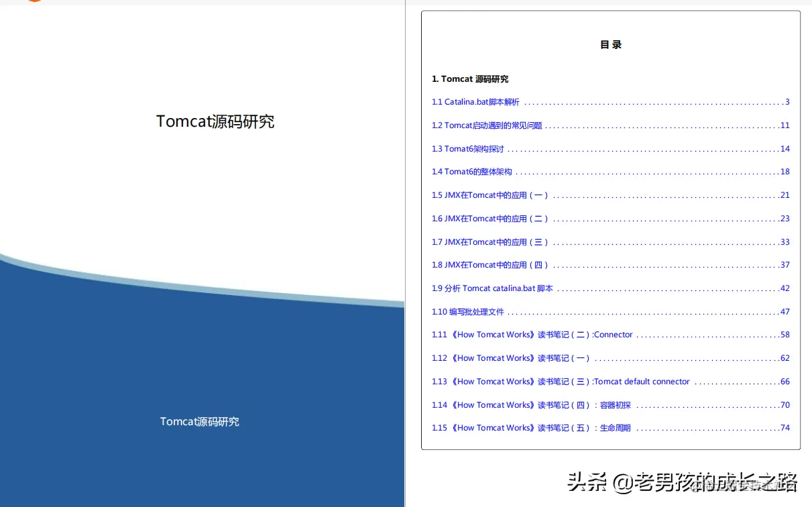
Task: Open TOC link 1.14 读书笔记（四）：容器初探
Action: point(532,405)
